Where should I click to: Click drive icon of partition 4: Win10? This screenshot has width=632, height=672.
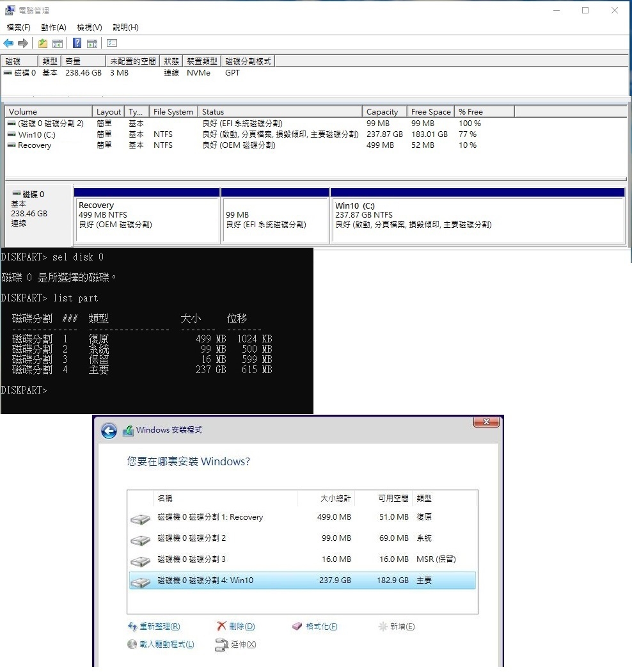[x=140, y=582]
